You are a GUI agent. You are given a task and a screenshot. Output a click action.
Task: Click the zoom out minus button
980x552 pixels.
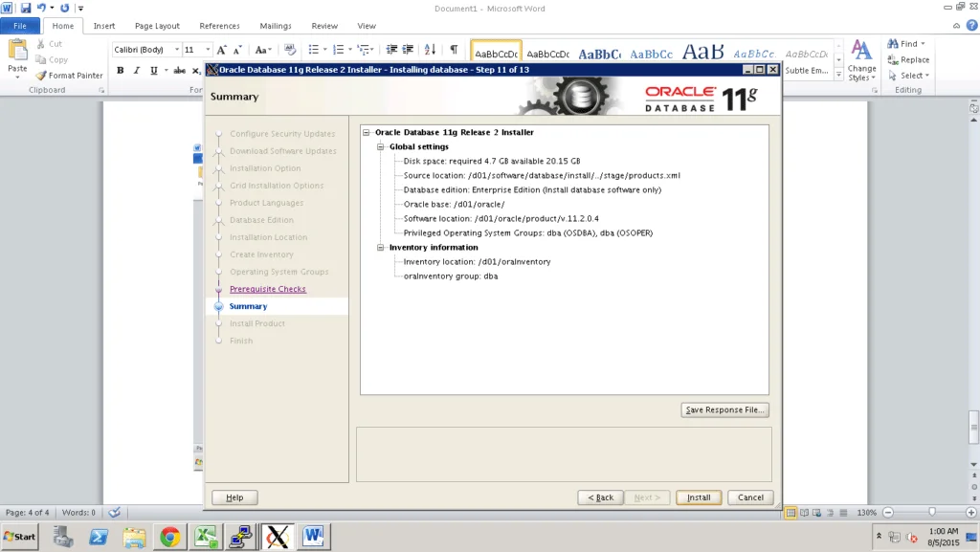[888, 513]
